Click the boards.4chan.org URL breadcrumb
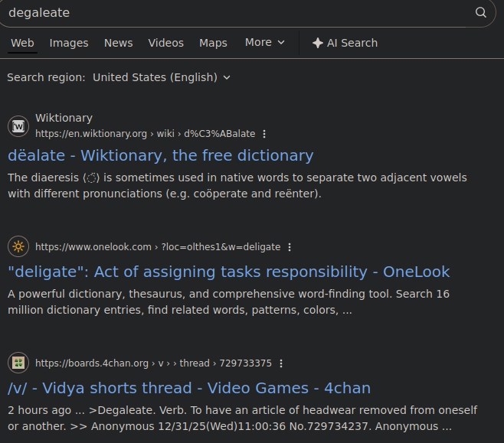Image resolution: width=504 pixels, height=443 pixels. (153, 363)
